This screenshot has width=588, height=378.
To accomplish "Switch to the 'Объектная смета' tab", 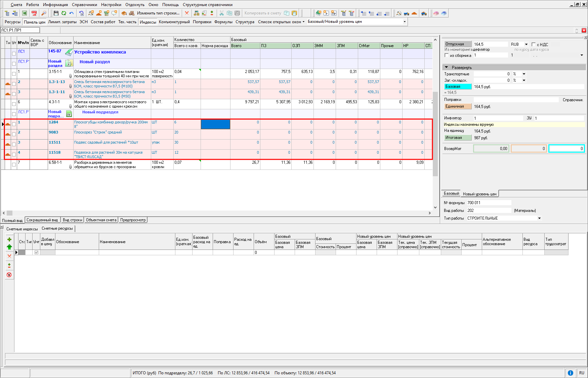I will [101, 220].
